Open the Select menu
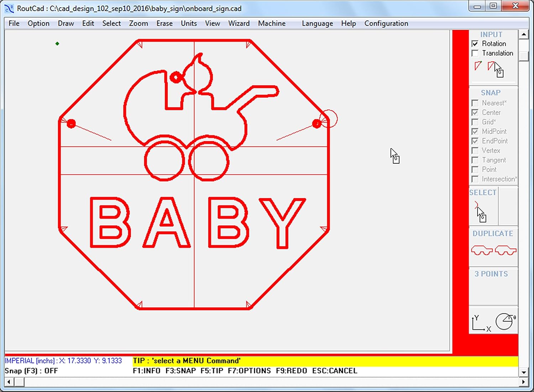The image size is (534, 392). (x=111, y=23)
